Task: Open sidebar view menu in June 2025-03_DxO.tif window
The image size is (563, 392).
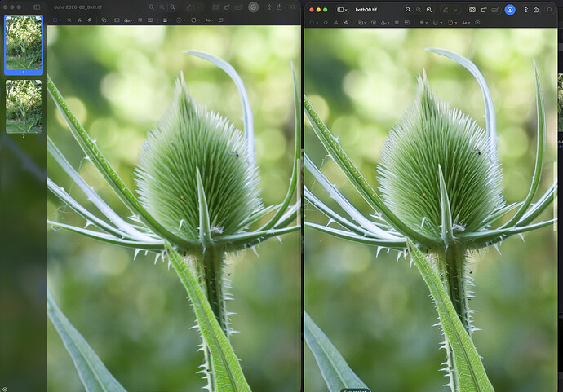Action: coord(38,7)
